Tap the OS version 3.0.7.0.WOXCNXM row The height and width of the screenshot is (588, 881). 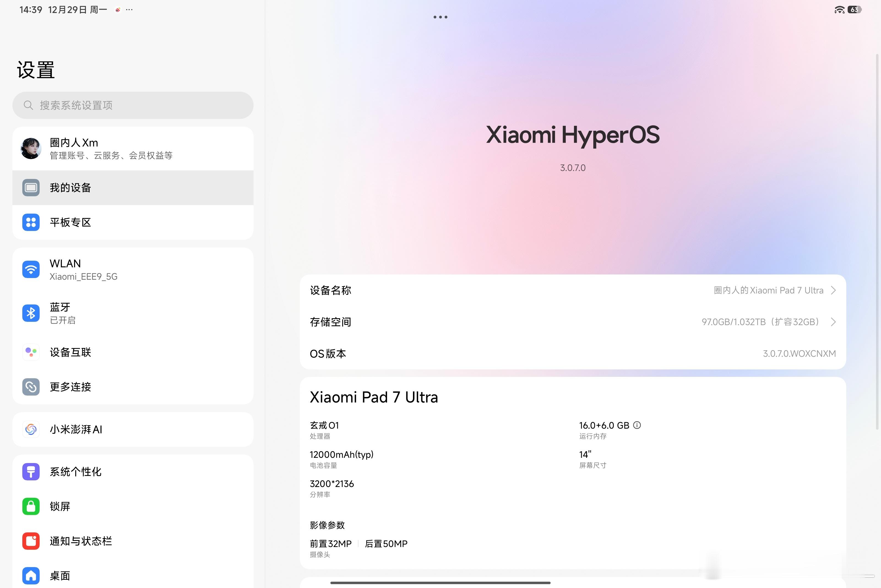pos(572,354)
